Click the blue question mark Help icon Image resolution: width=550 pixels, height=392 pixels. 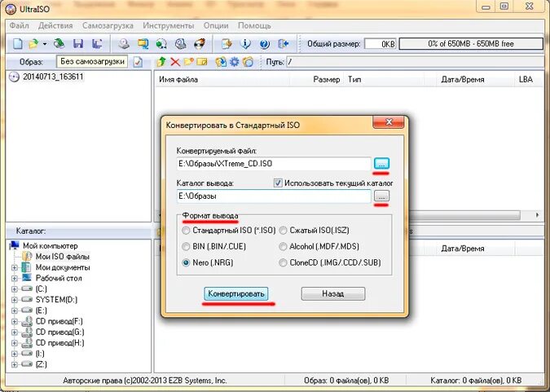point(265,44)
